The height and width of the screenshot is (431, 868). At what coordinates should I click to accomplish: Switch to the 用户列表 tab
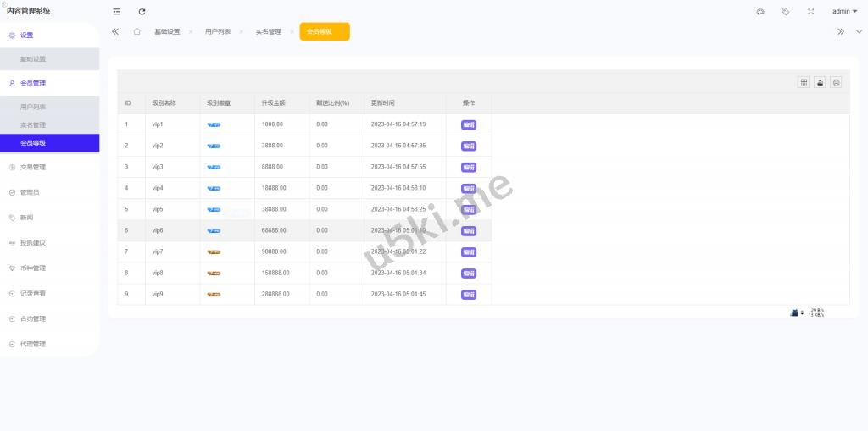click(218, 31)
